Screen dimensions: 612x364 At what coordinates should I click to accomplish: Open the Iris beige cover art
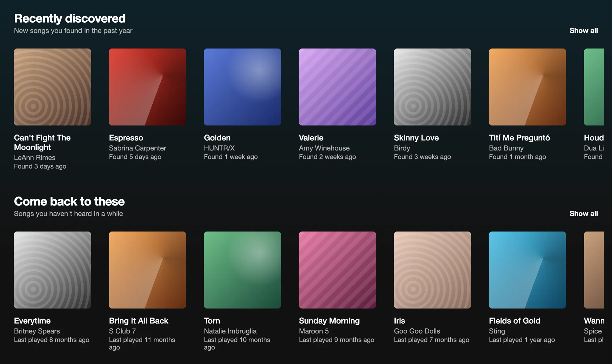pos(432,270)
